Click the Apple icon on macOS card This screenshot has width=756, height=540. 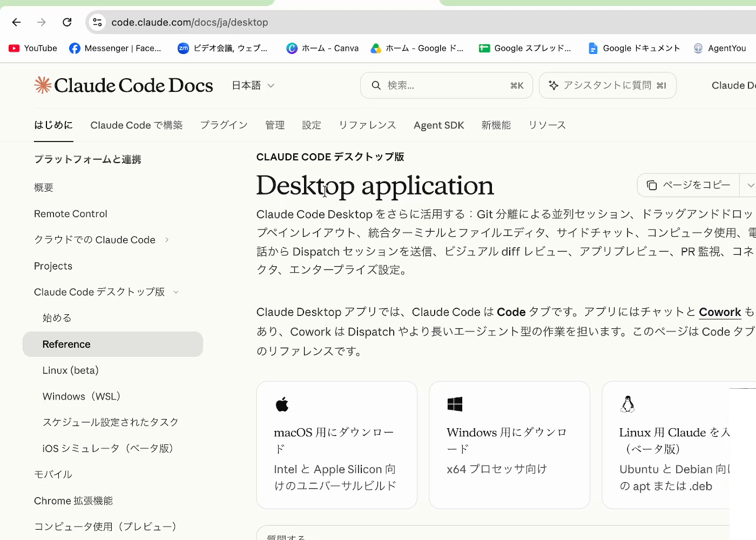coord(282,404)
